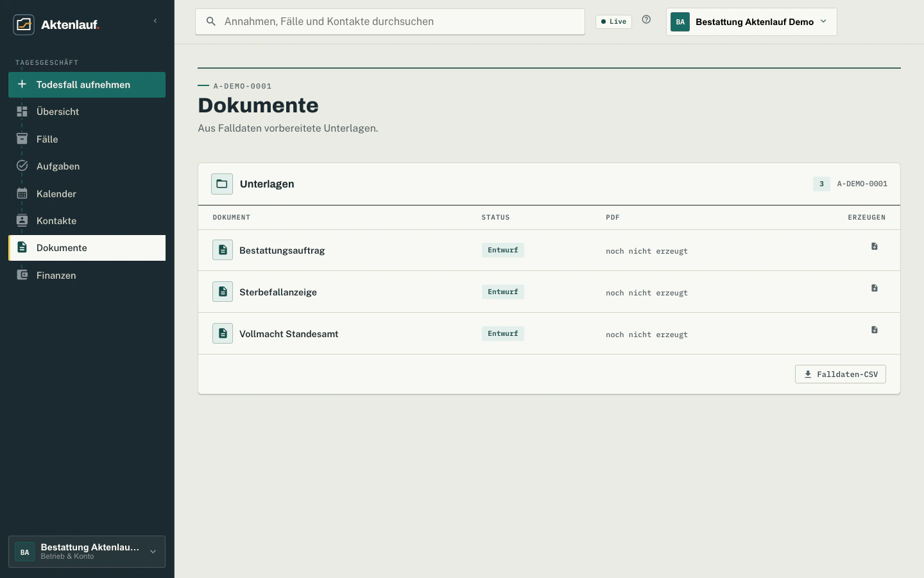This screenshot has height=578, width=924.
Task: Click the BA avatar in the sidebar footer
Action: click(x=24, y=552)
